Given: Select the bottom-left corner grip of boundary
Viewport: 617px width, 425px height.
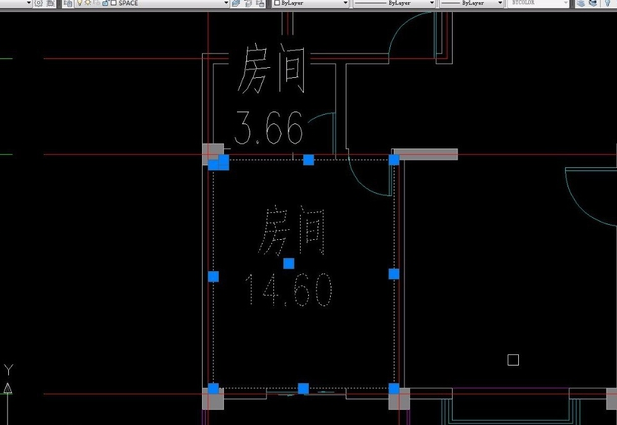Looking at the screenshot, I should pyautogui.click(x=213, y=389).
